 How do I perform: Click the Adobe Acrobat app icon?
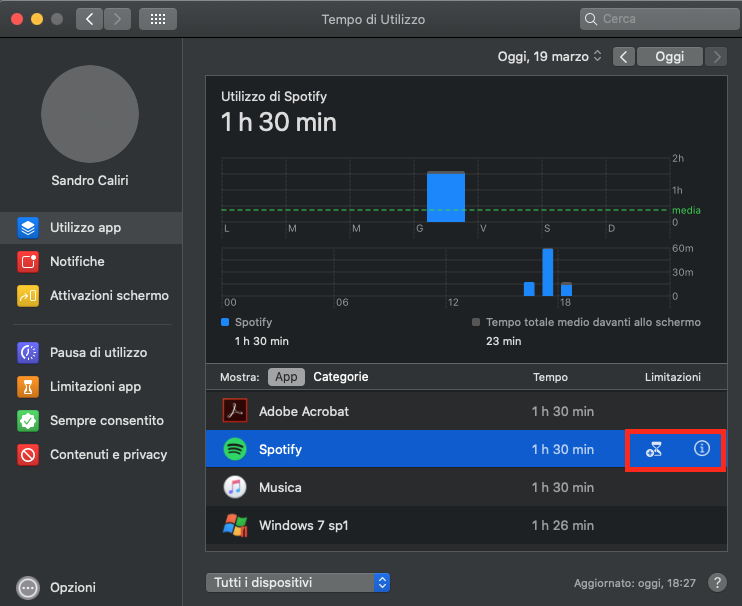click(x=235, y=411)
